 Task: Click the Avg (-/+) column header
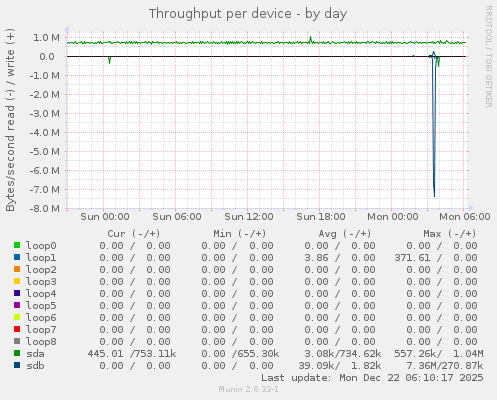point(345,234)
